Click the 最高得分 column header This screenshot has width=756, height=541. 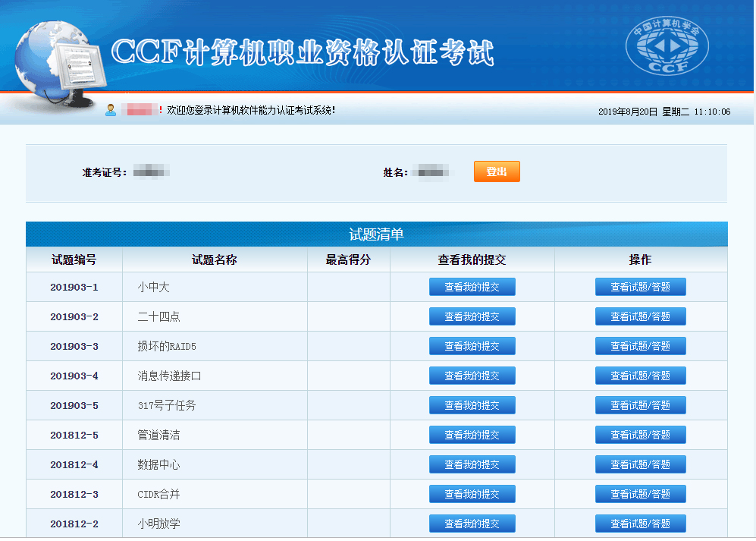pyautogui.click(x=348, y=259)
